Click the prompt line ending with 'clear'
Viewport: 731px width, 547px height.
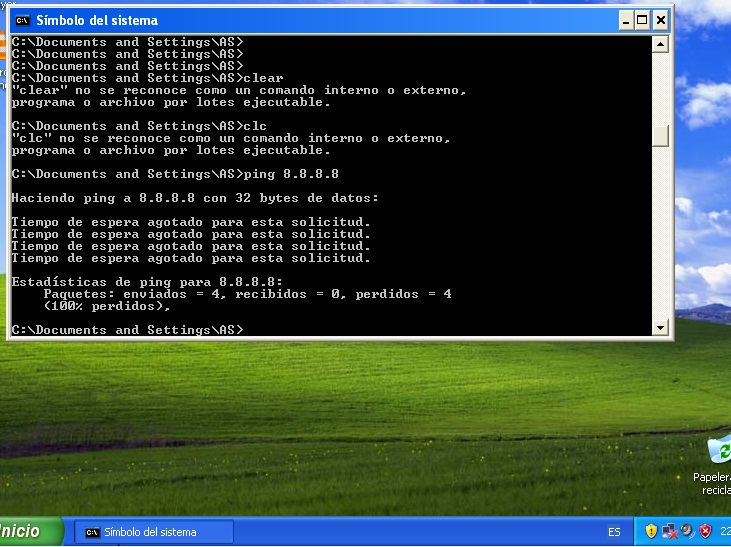pyautogui.click(x=147, y=78)
